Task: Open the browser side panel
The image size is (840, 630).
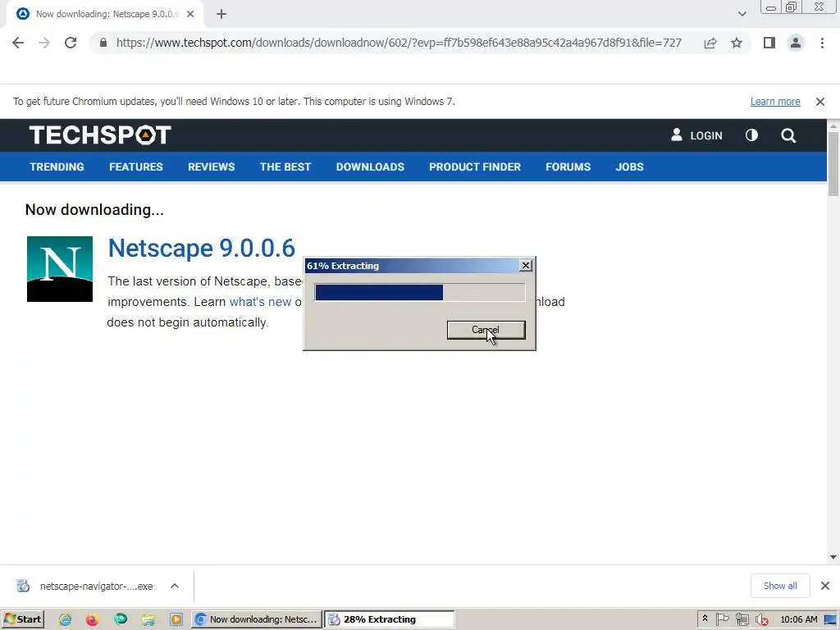Action: click(769, 43)
